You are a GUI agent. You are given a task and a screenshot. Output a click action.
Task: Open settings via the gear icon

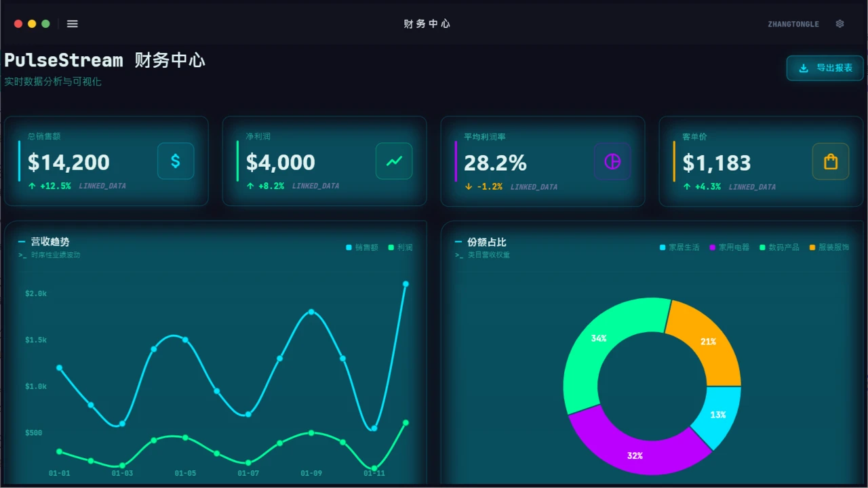click(840, 24)
